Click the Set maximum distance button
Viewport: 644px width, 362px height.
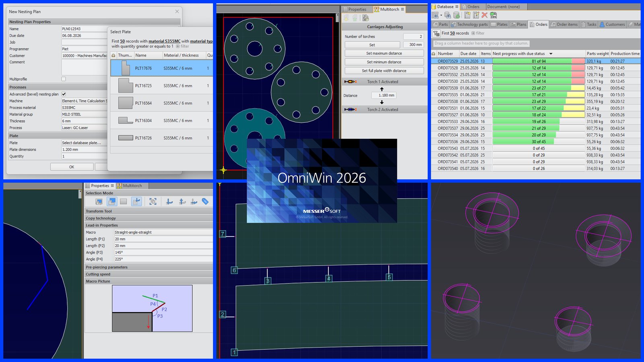click(x=384, y=53)
